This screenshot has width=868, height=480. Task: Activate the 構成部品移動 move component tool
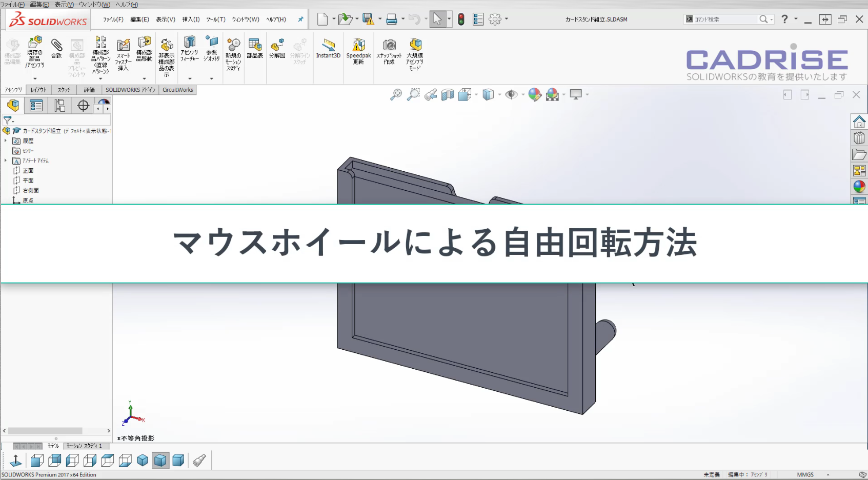click(144, 51)
